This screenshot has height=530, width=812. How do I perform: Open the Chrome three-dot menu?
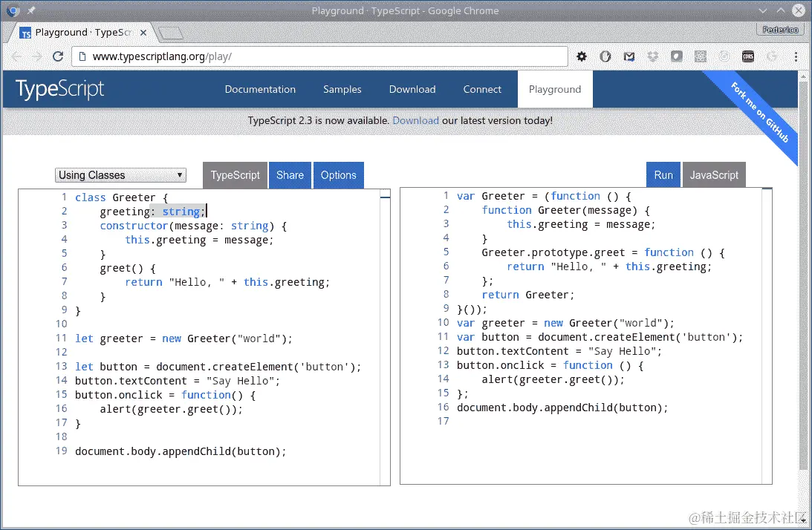click(x=796, y=56)
